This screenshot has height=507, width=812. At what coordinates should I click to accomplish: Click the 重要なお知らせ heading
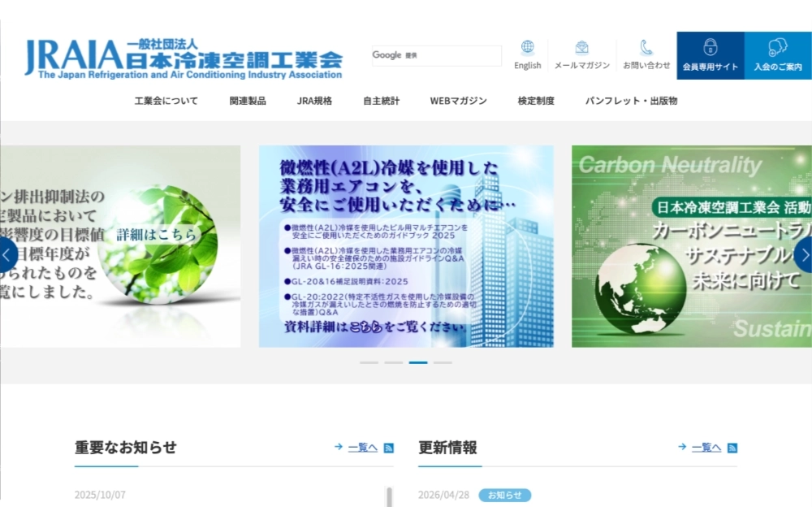pos(125,448)
